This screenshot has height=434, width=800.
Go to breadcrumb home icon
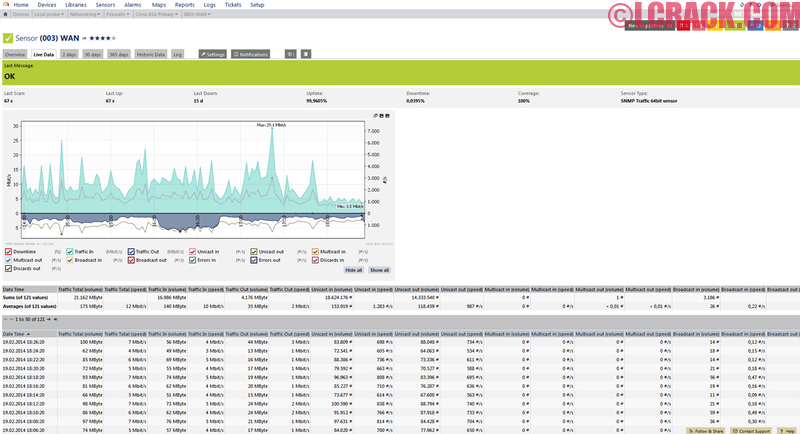point(6,14)
